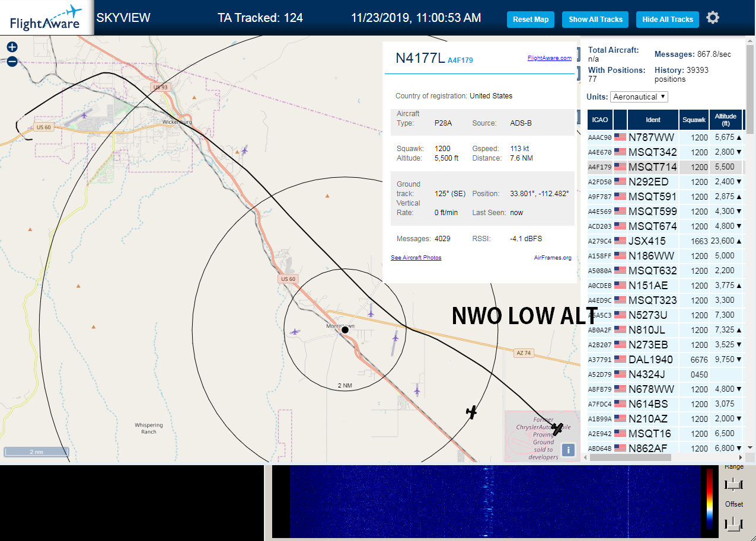Viewport: 756px width, 541px height.
Task: Sort table by Altitude (ft) column header
Action: tap(725, 120)
